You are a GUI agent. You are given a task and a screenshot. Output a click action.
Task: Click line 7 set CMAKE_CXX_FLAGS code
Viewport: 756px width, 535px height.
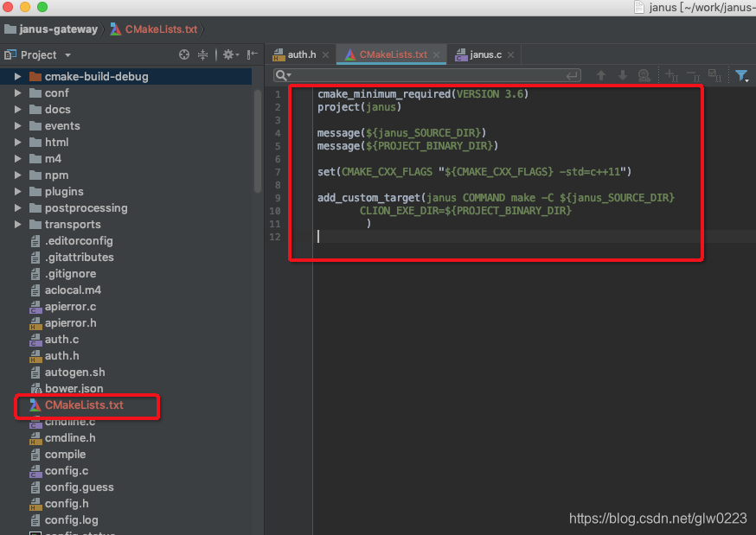coord(474,172)
